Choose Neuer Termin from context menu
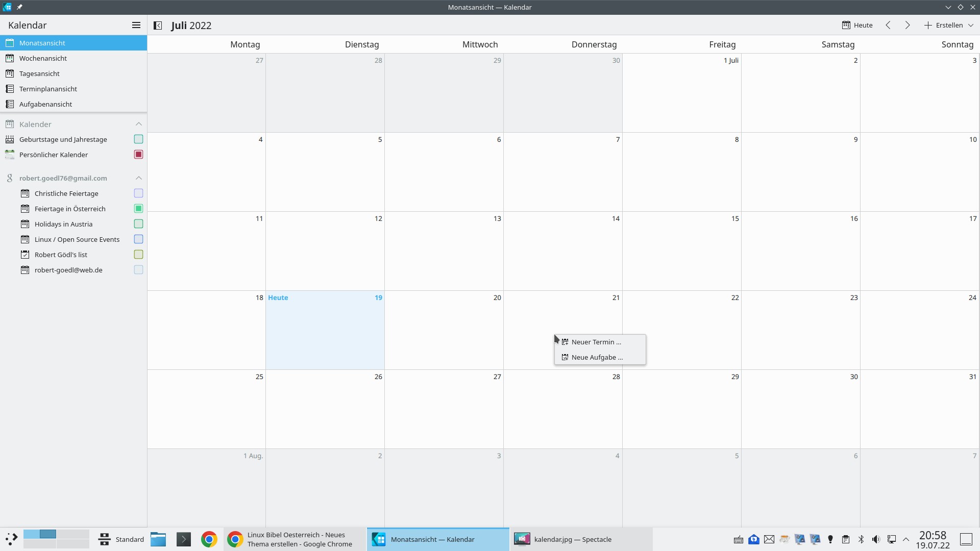The height and width of the screenshot is (551, 980). click(600, 342)
